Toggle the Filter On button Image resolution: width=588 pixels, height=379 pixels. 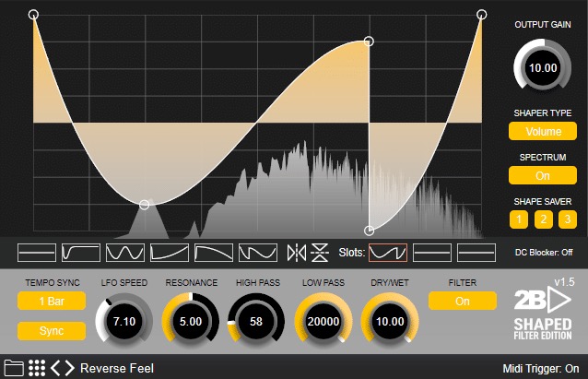coord(463,301)
